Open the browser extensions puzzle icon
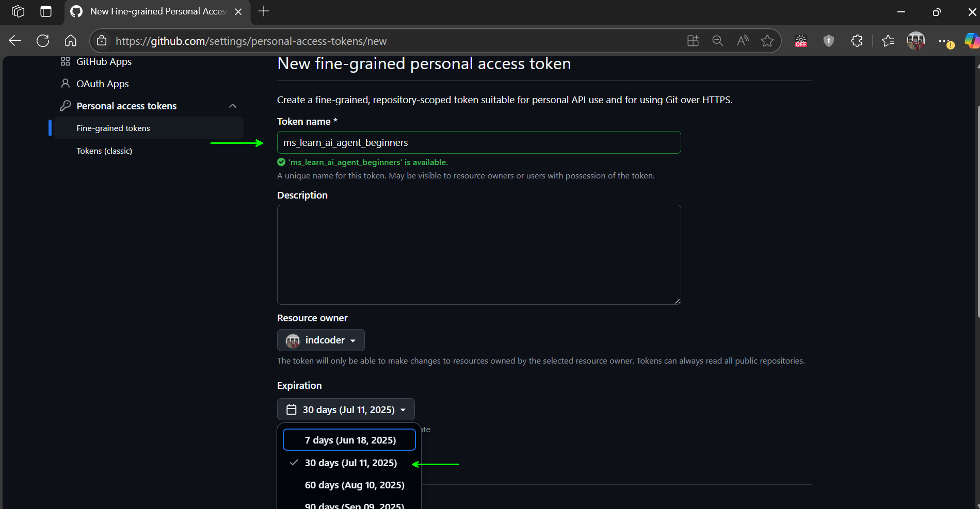Image resolution: width=980 pixels, height=509 pixels. 856,41
